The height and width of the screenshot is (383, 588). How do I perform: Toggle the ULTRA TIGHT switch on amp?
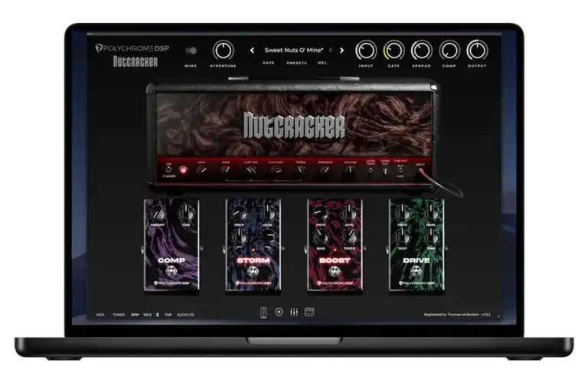point(371,170)
